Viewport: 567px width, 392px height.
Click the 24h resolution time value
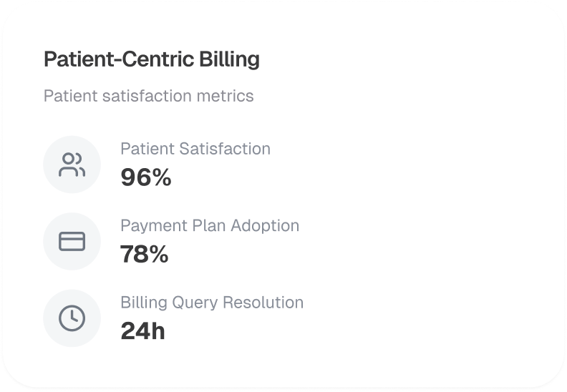pos(142,331)
